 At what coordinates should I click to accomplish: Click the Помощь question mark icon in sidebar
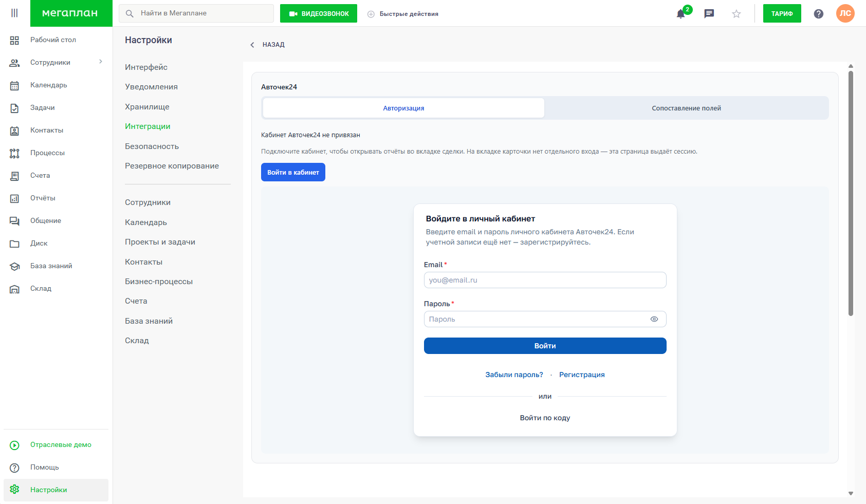14,468
